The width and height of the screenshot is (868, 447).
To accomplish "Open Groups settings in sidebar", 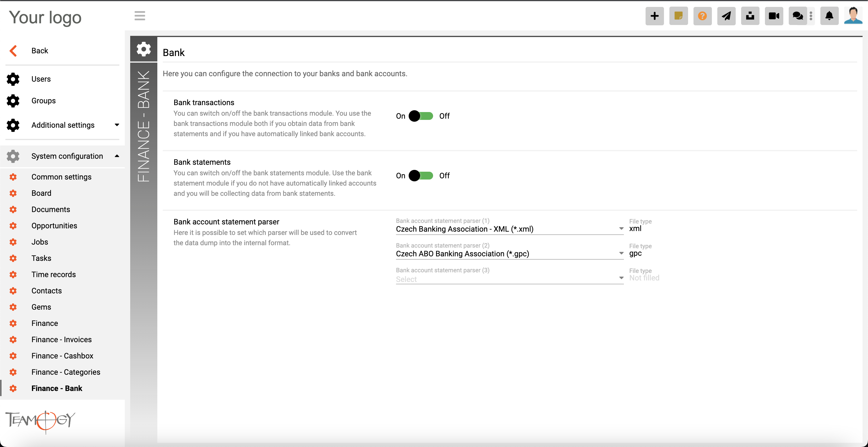I will point(43,101).
